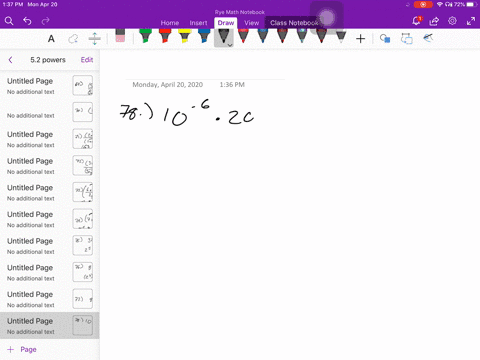Tap the Rye Math Notebook title
The width and height of the screenshot is (480, 360).
click(x=240, y=12)
